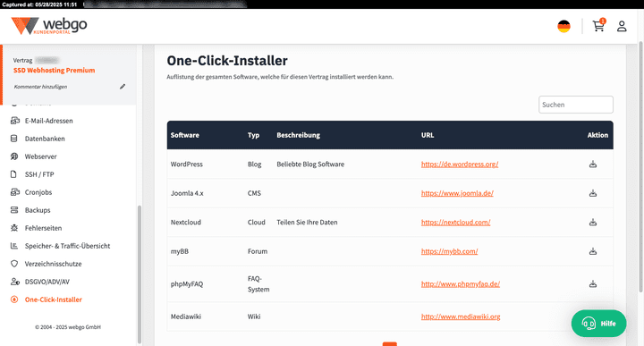Click the green Hilfe help button

pos(598,324)
